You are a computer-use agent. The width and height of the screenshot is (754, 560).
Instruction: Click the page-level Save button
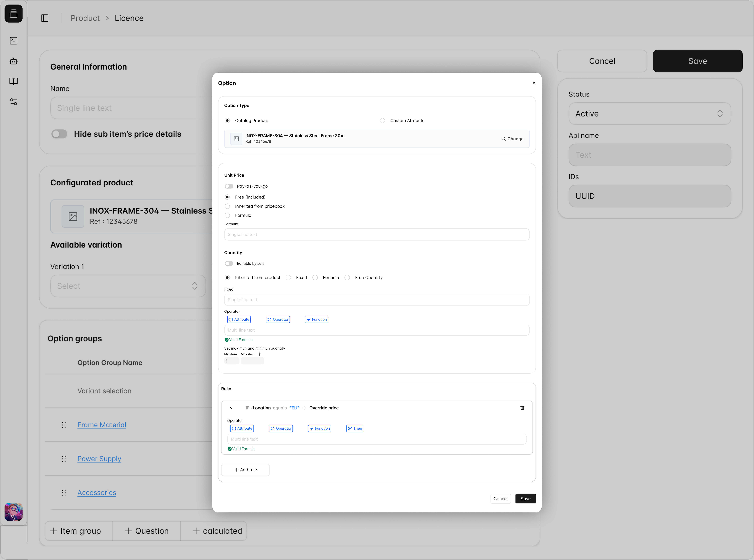(x=698, y=61)
